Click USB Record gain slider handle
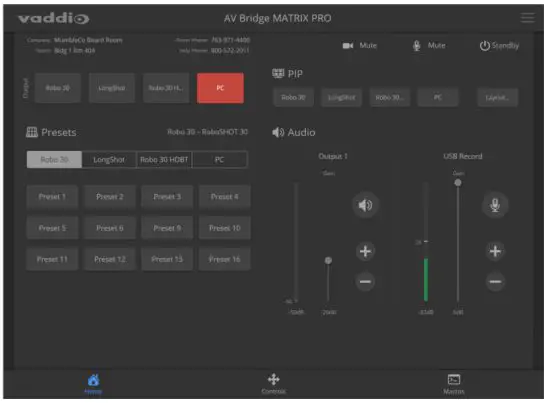This screenshot has height=403, width=550. tap(458, 183)
